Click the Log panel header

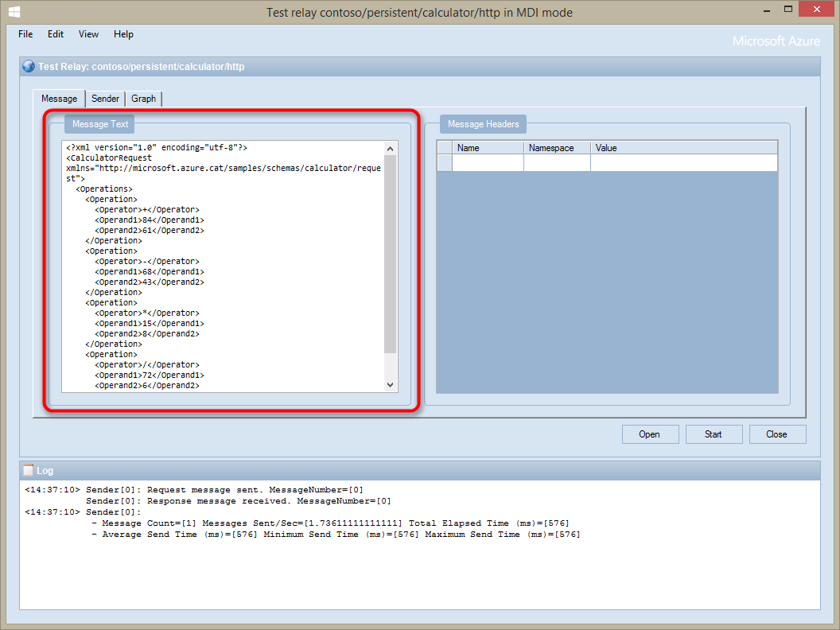[420, 470]
